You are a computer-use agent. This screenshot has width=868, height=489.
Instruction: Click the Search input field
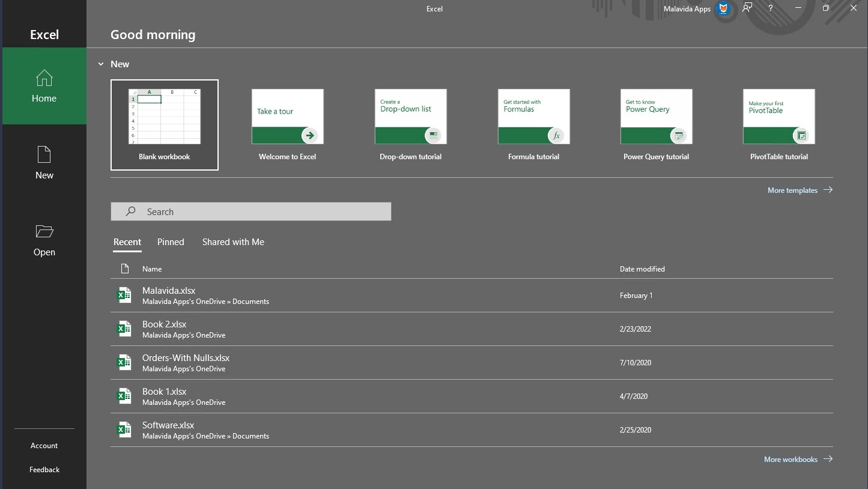click(251, 211)
